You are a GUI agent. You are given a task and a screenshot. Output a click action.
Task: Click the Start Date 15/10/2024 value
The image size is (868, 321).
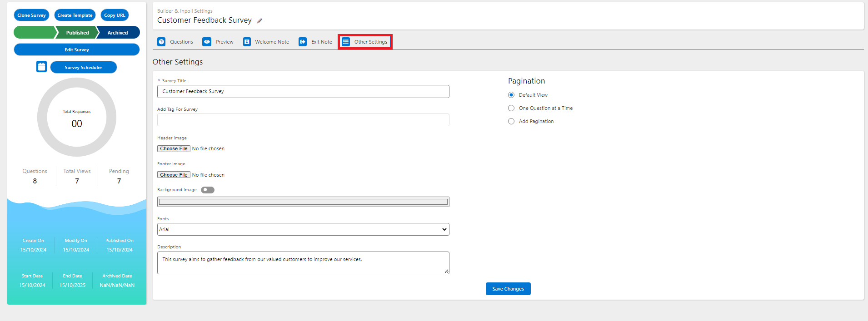click(x=32, y=285)
